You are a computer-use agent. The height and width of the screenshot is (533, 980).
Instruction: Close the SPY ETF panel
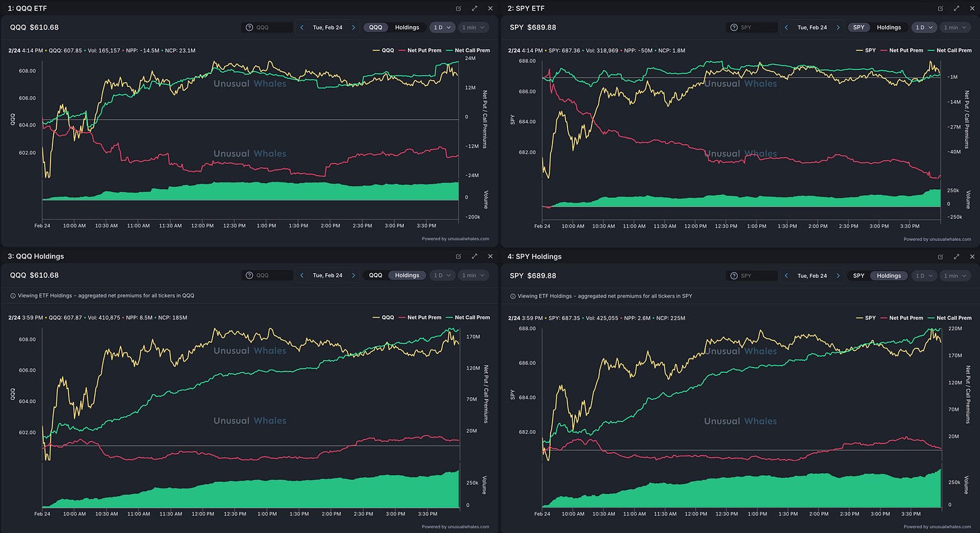(x=972, y=9)
